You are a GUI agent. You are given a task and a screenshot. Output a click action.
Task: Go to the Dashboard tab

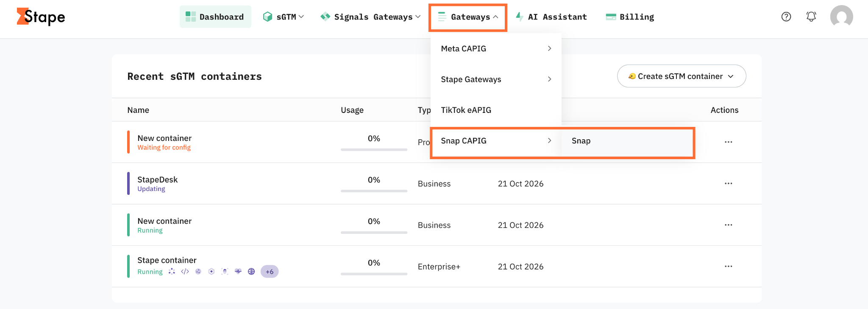215,17
